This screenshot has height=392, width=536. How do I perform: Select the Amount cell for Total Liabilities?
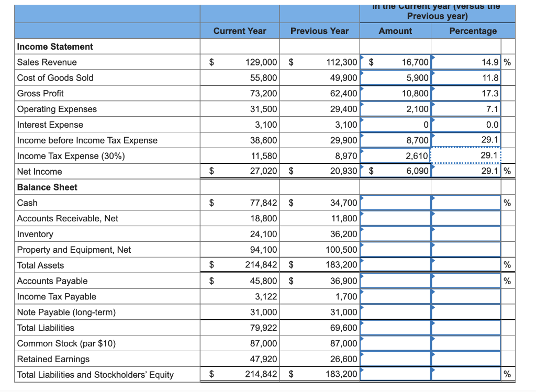point(395,327)
